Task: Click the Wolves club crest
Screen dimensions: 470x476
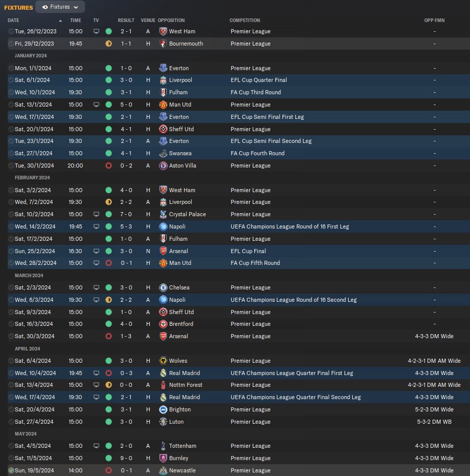Action: click(x=163, y=361)
